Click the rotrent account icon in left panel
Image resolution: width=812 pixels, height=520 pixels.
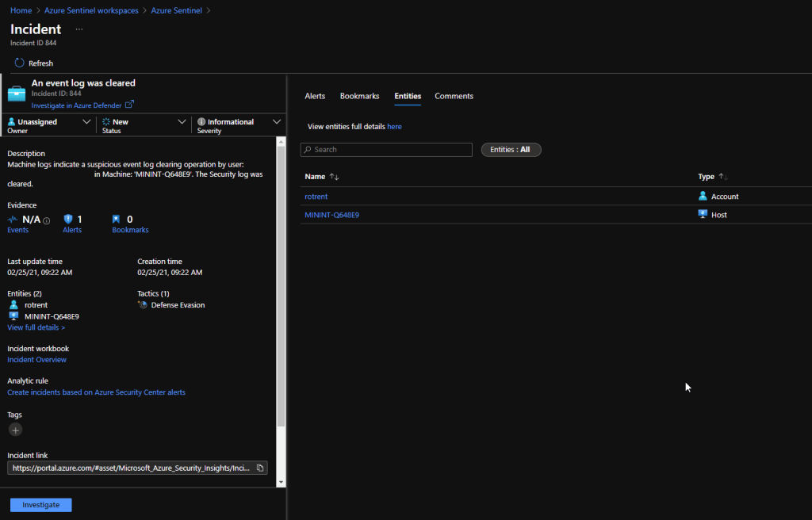14,304
